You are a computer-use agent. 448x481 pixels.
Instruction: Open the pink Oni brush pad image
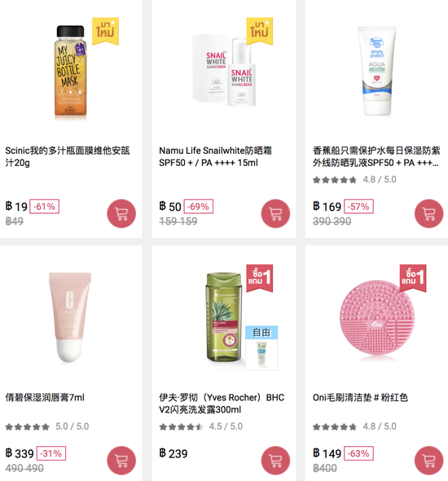tap(377, 320)
